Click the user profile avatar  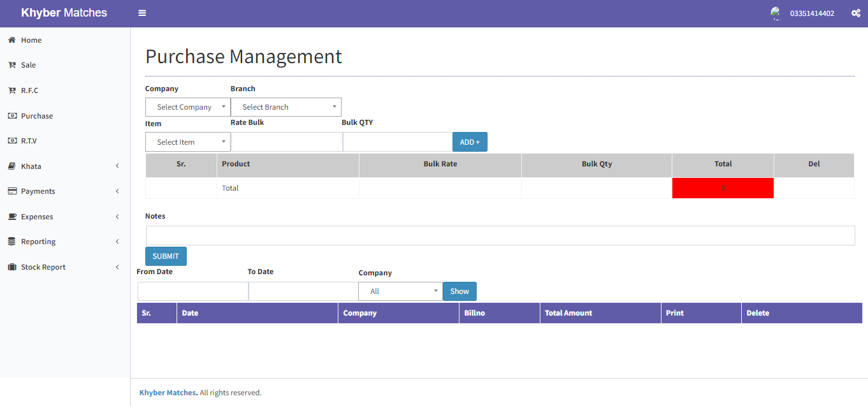(776, 13)
